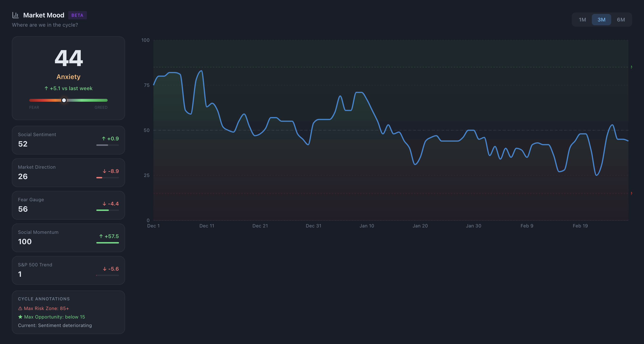644x344 pixels.
Task: Switch to the 6M timeframe
Action: click(621, 19)
